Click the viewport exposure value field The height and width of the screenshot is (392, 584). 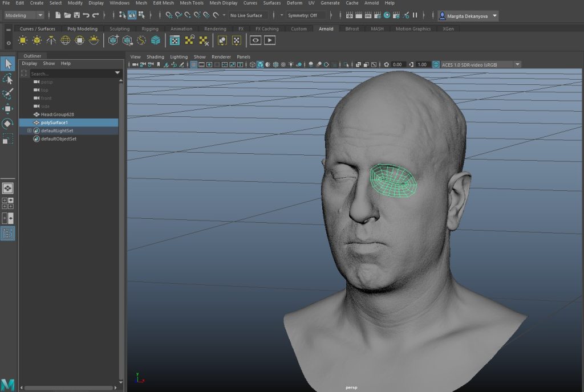point(398,65)
